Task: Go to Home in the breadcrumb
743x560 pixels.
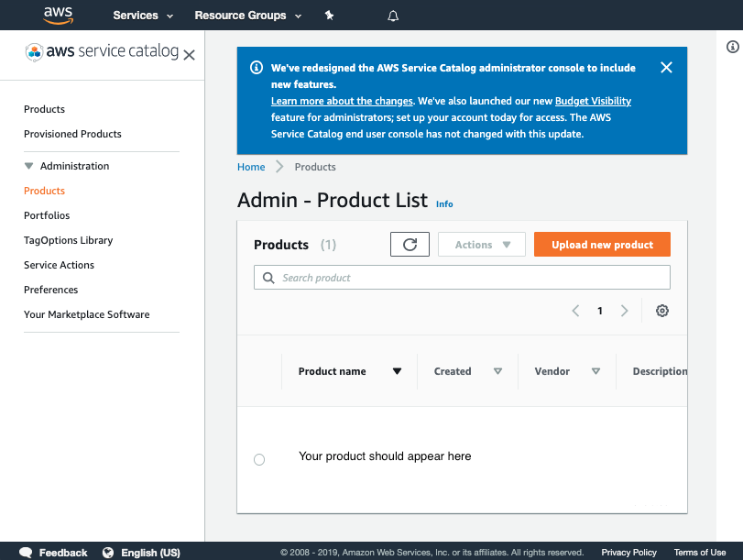Action: [251, 167]
